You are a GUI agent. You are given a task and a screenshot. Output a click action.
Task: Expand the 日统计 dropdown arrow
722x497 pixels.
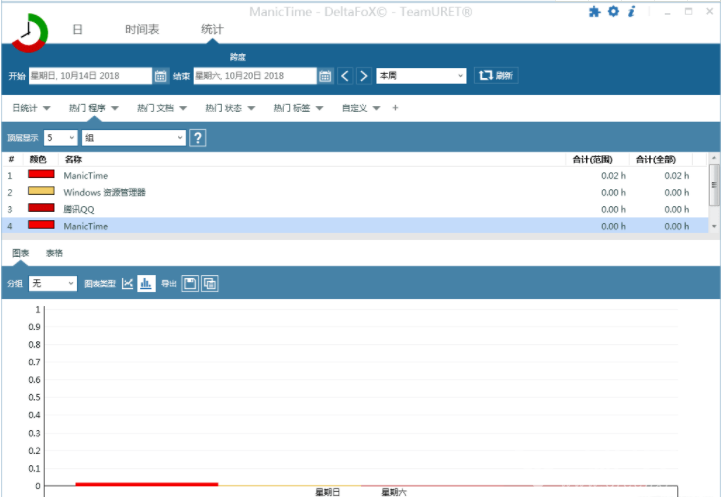pos(47,108)
